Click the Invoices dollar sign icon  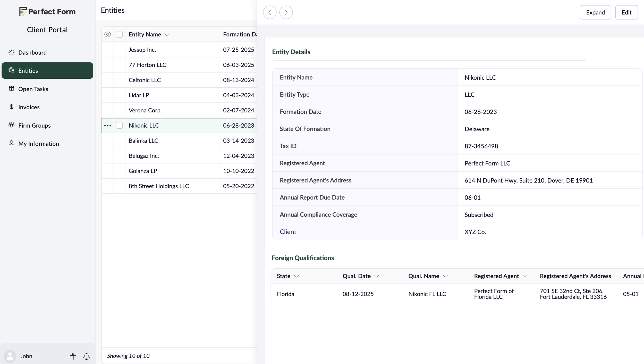pyautogui.click(x=11, y=107)
